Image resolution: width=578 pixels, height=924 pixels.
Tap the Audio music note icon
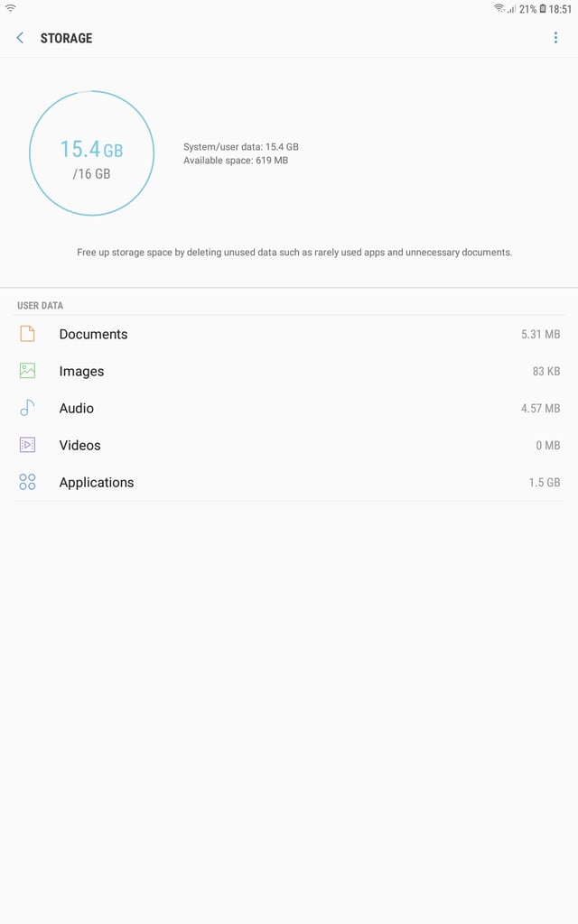pyautogui.click(x=27, y=408)
